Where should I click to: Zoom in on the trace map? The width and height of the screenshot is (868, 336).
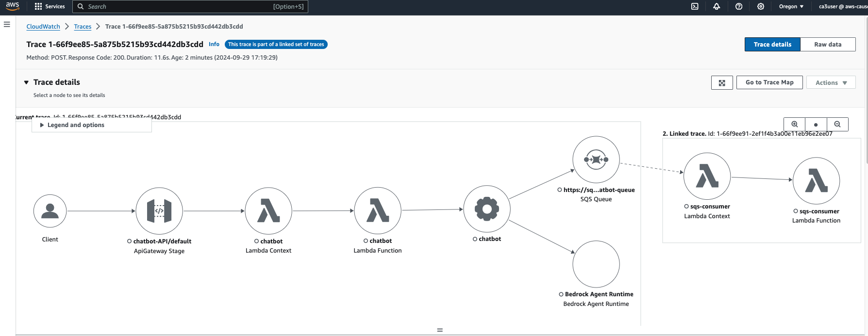pos(795,124)
